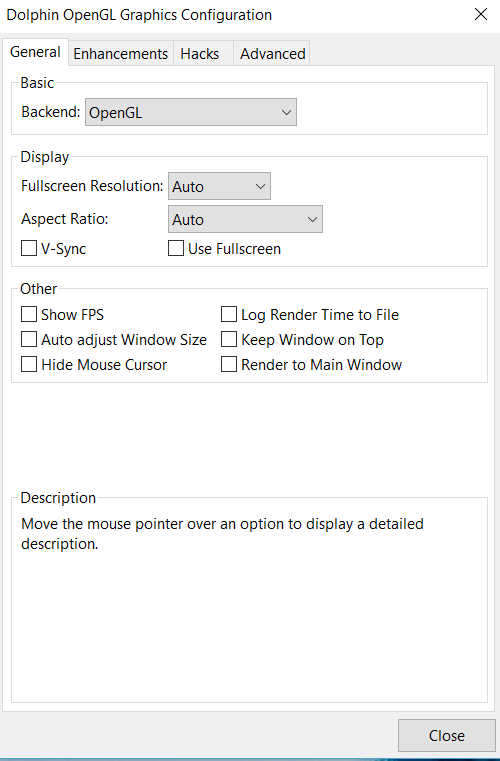500x761 pixels.
Task: Open the Advanced tab
Action: (272, 53)
